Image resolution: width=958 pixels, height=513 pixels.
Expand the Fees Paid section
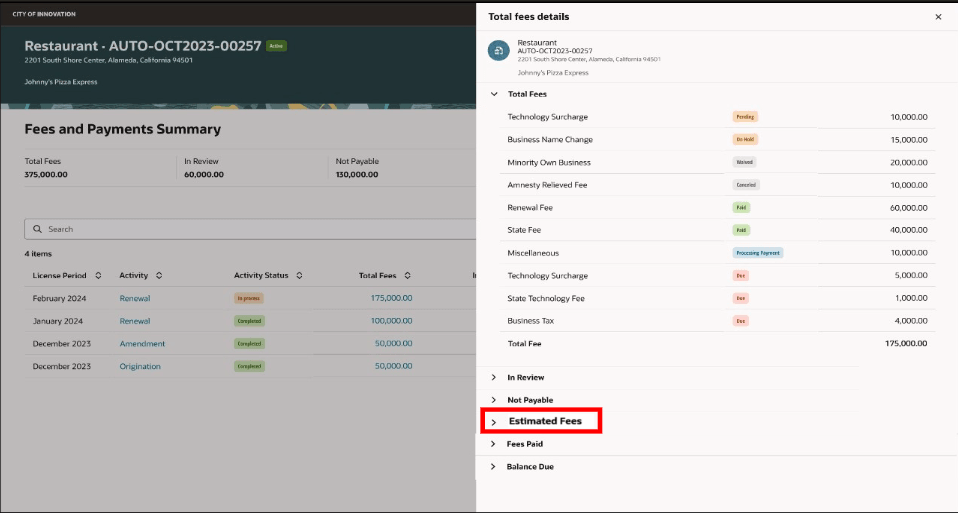494,444
